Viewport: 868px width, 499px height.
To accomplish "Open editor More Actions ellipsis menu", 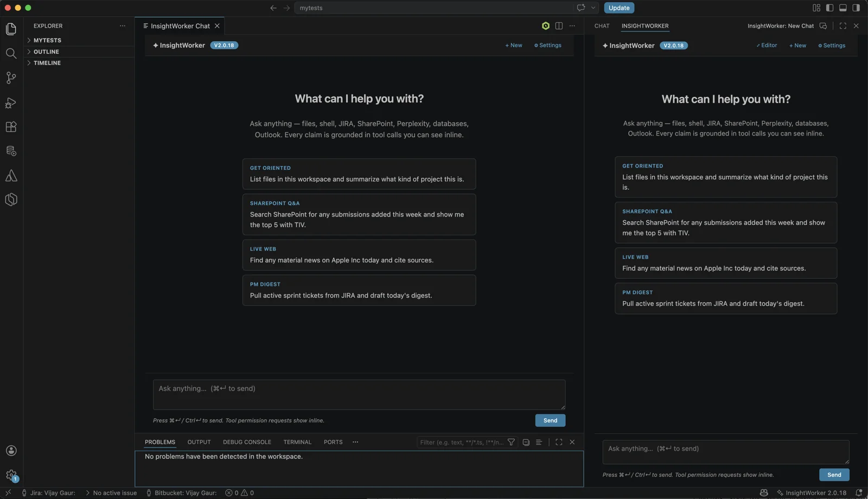I will pos(572,25).
